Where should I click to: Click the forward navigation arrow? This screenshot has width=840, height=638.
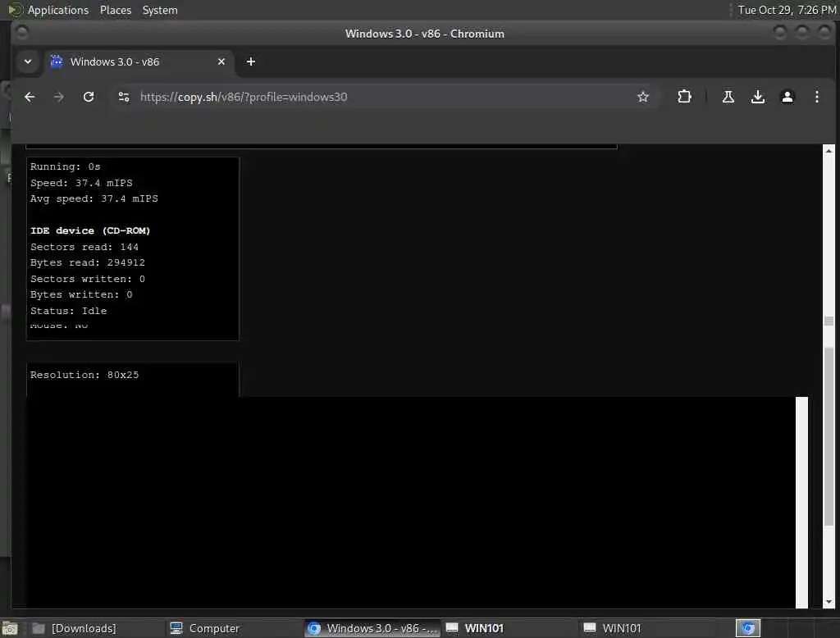[59, 97]
